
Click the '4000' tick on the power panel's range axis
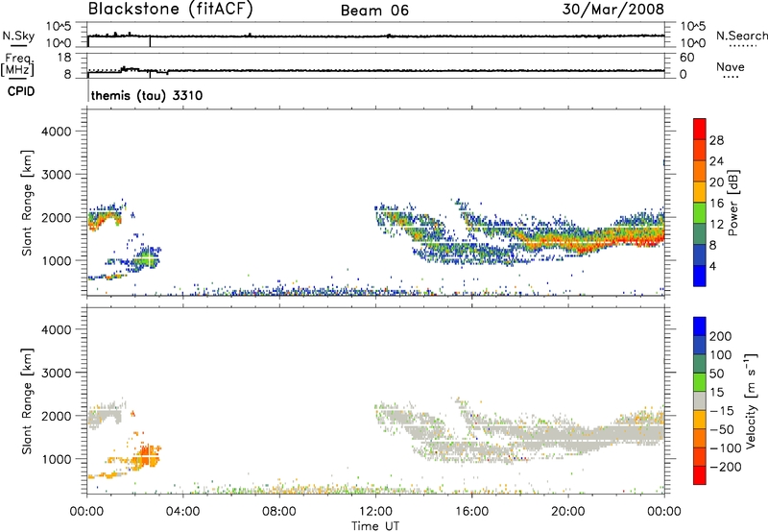56,132
